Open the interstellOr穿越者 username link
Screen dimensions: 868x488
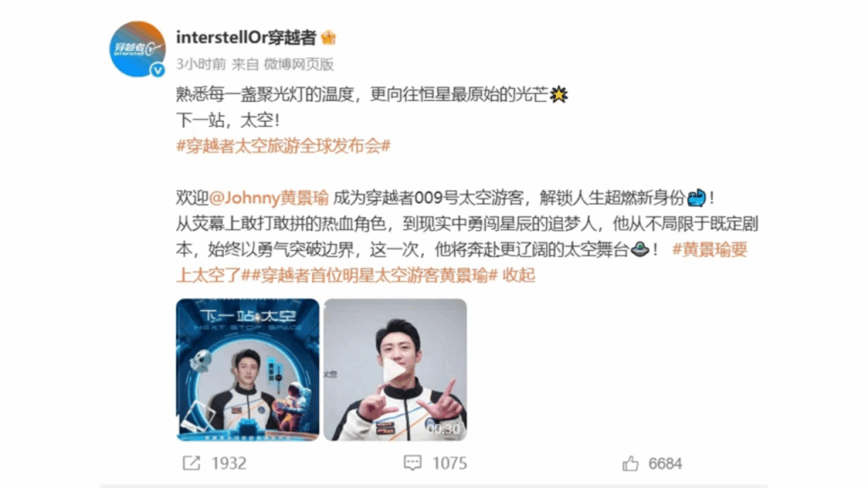click(x=246, y=37)
